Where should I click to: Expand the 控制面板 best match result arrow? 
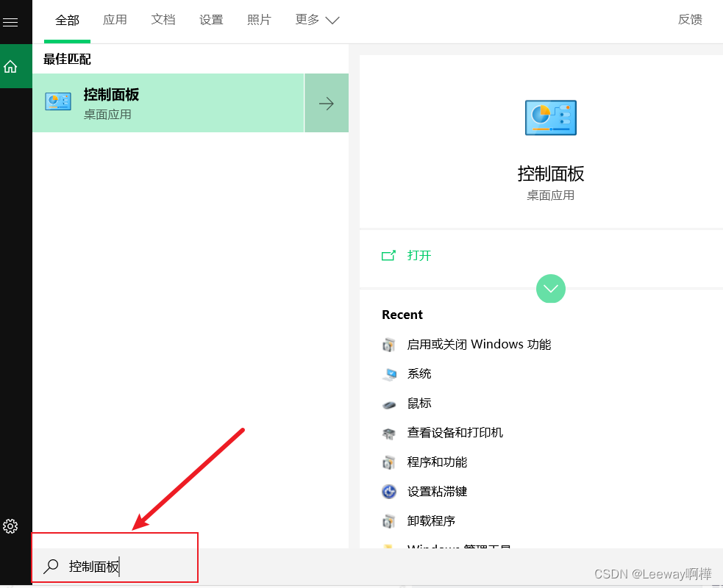(326, 103)
